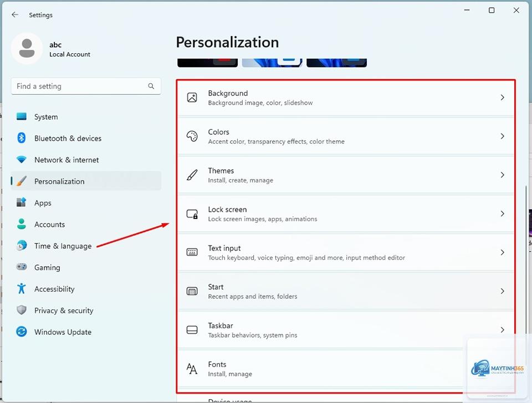Expand Text input chevron
The width and height of the screenshot is (532, 403).
(x=503, y=252)
